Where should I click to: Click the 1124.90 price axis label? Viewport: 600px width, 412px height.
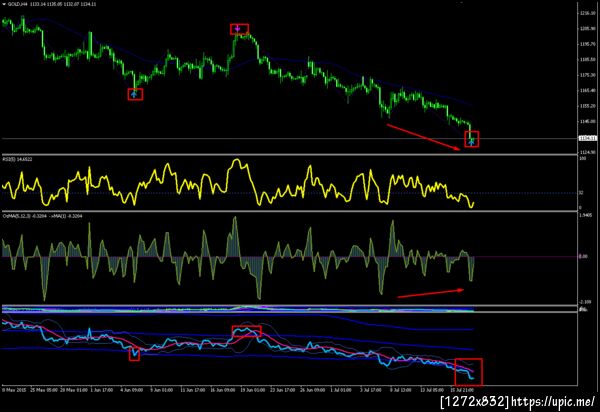(x=588, y=153)
